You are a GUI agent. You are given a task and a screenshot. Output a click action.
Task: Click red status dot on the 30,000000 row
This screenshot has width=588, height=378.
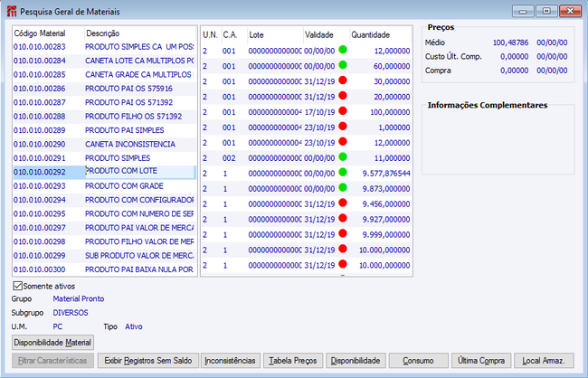[343, 80]
